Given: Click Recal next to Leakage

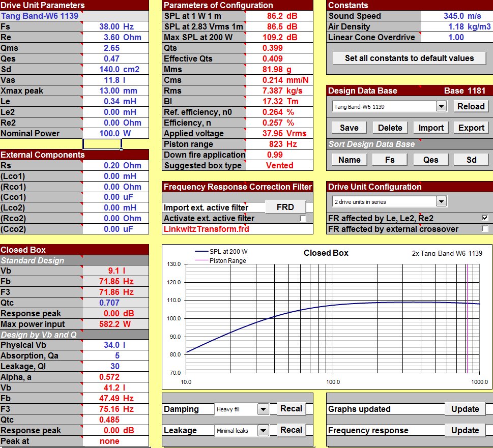Looking at the screenshot, I should 291,430.
